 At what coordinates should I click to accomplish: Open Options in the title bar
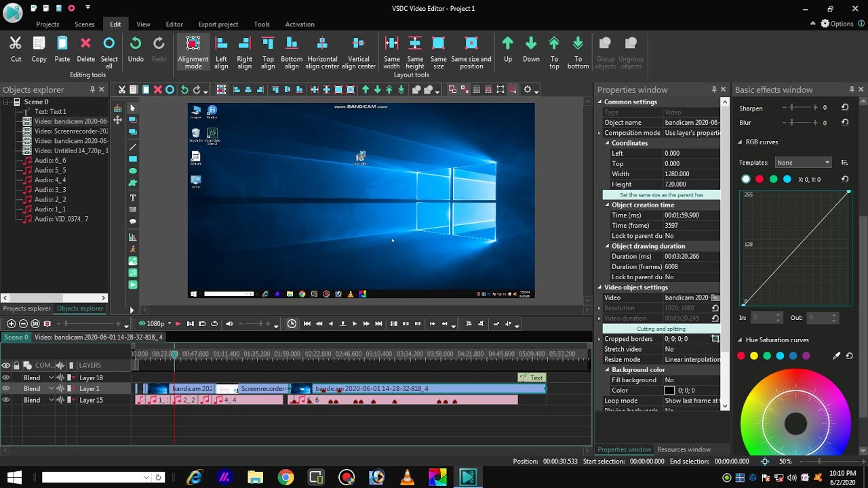[x=836, y=24]
